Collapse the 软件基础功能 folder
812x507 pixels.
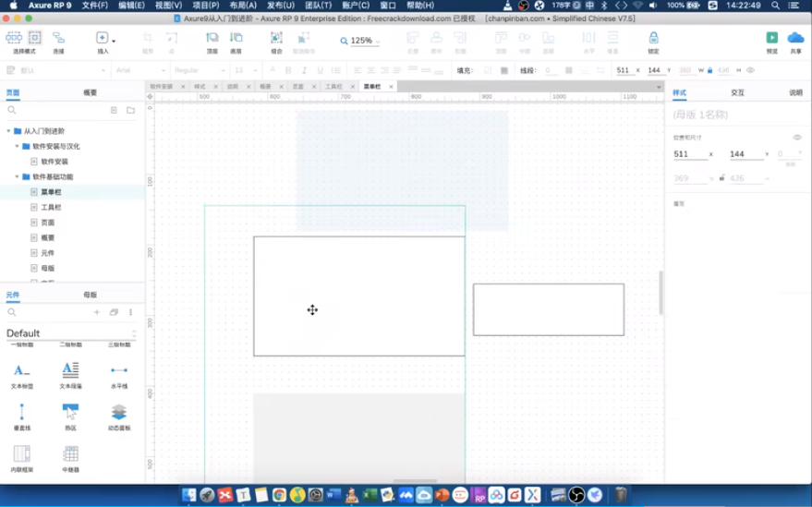pyautogui.click(x=17, y=176)
